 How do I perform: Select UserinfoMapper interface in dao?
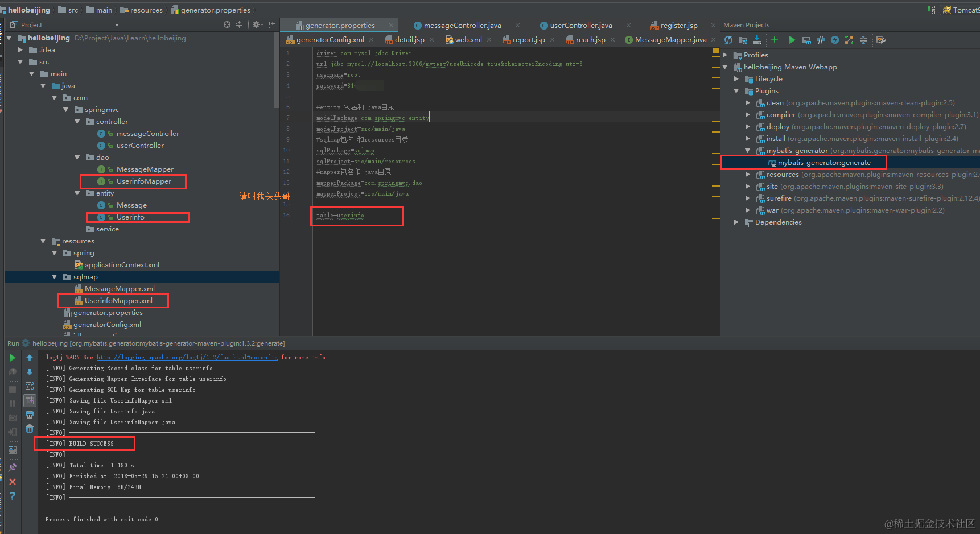(144, 181)
